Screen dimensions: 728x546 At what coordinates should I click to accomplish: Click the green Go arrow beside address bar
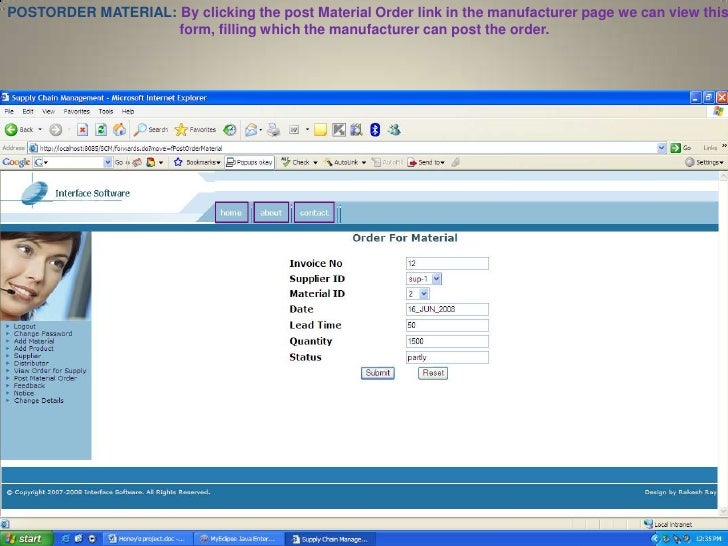pos(676,148)
